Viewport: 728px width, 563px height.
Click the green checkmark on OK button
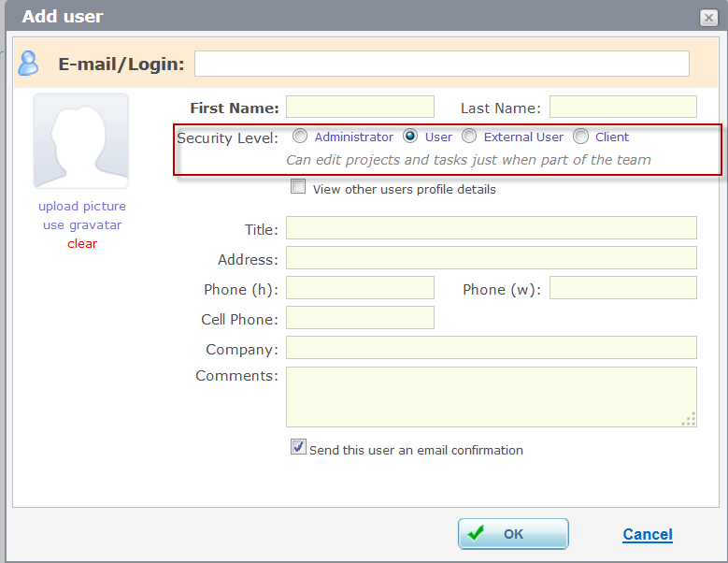[476, 533]
